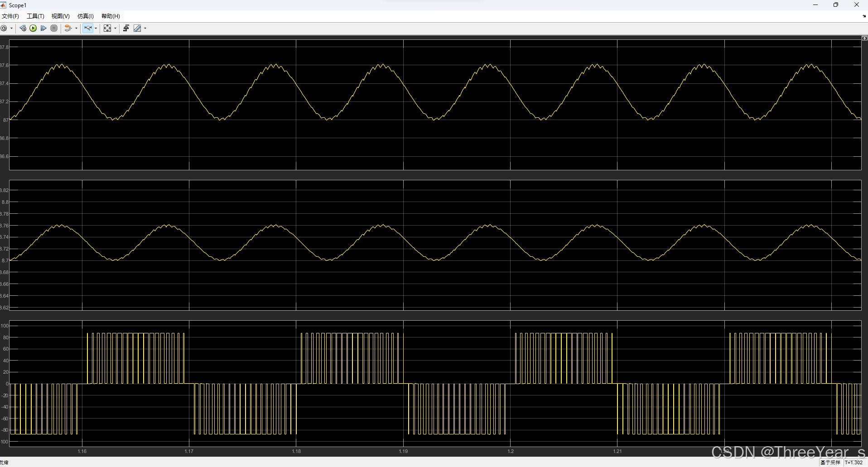Click the MATLAB logo in title bar

(3, 5)
